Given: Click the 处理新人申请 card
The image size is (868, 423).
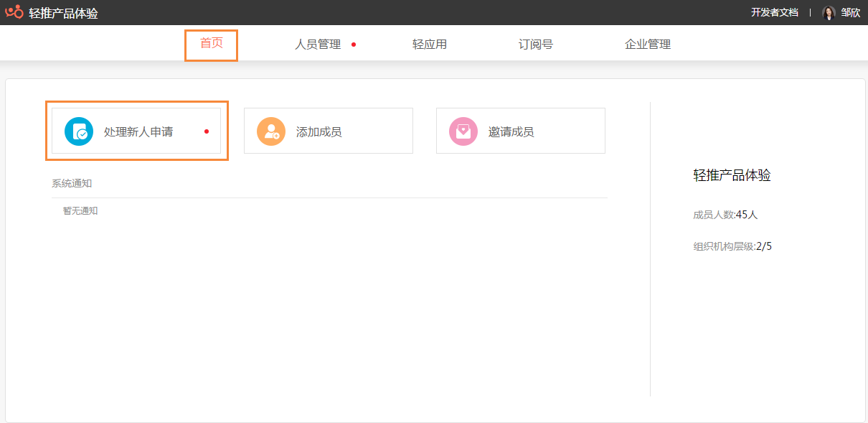Looking at the screenshot, I should coord(136,131).
